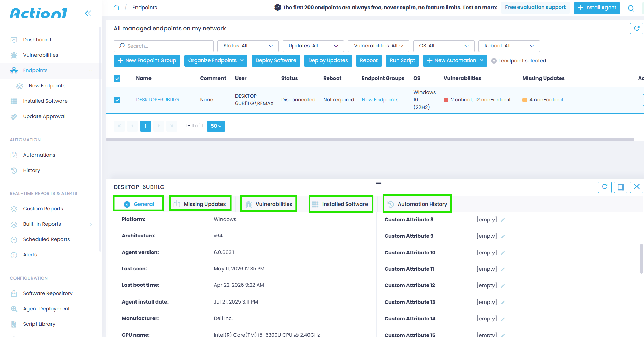Open Free evaluation support link
This screenshot has width=644, height=337.
click(x=535, y=8)
